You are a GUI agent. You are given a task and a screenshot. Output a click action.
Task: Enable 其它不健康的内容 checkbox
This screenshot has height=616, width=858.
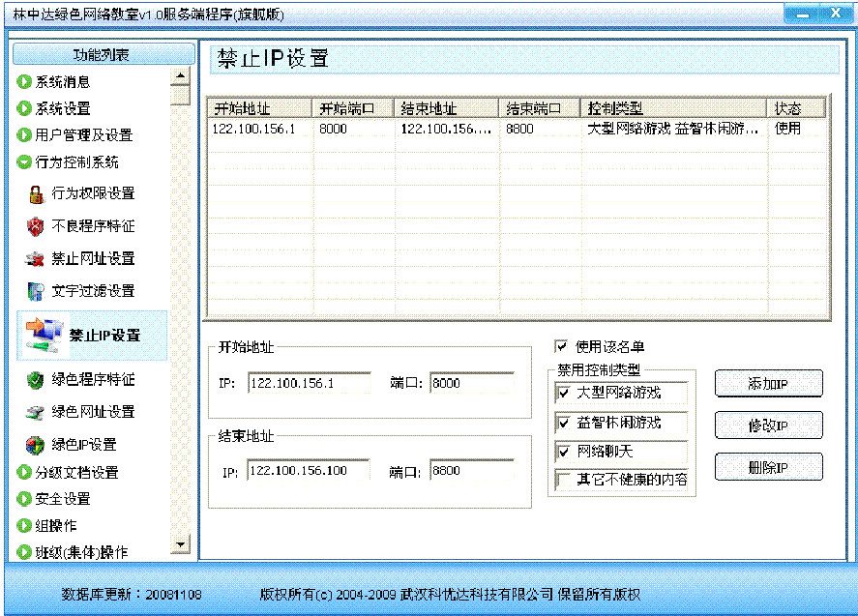click(564, 480)
